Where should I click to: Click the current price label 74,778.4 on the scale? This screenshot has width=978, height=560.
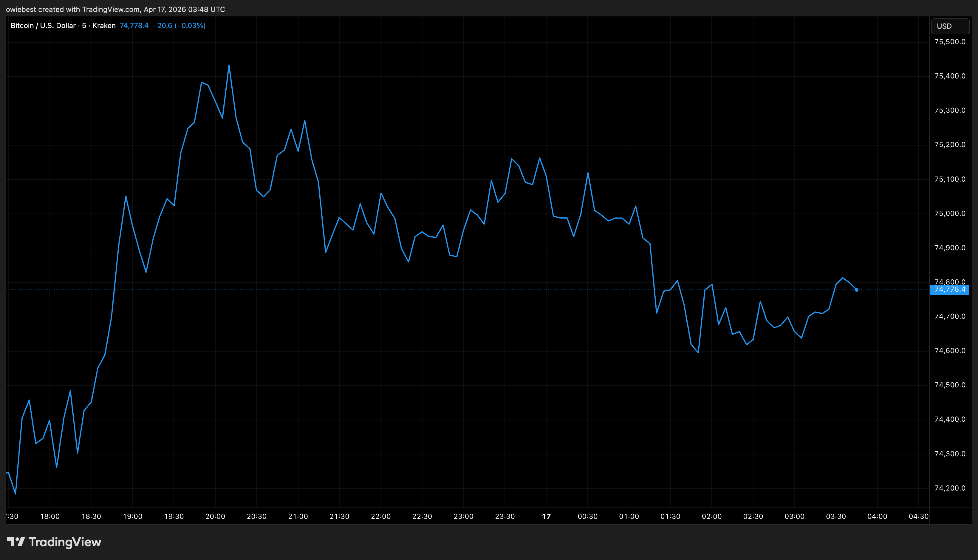[950, 290]
